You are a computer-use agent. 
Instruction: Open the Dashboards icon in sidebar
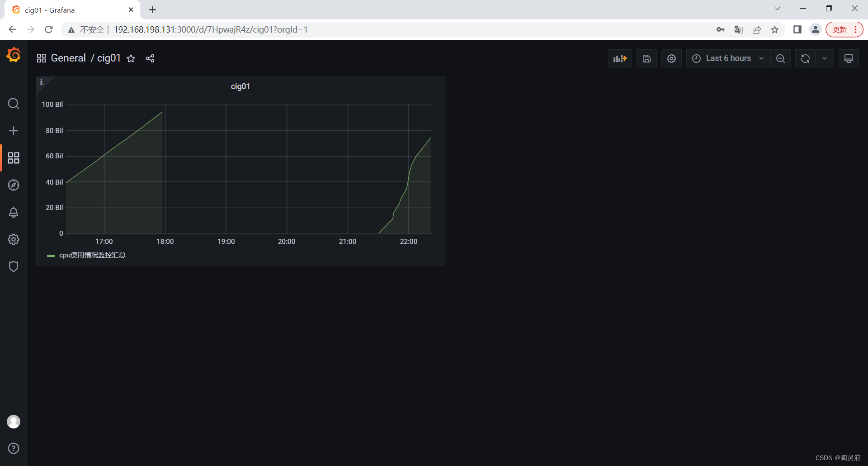point(14,158)
